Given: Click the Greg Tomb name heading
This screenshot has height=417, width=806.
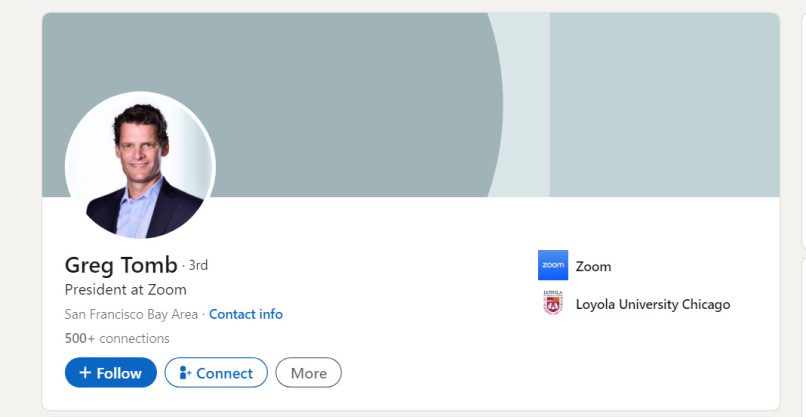Looking at the screenshot, I should [x=121, y=265].
